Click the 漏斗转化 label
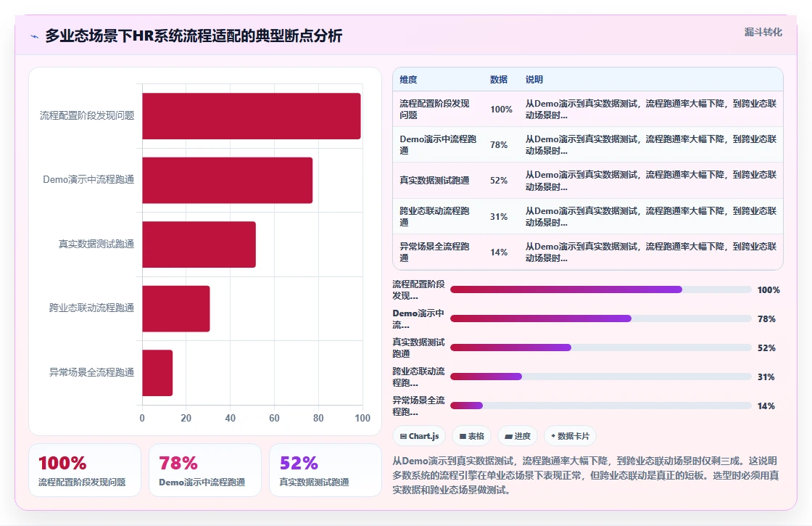 click(763, 32)
